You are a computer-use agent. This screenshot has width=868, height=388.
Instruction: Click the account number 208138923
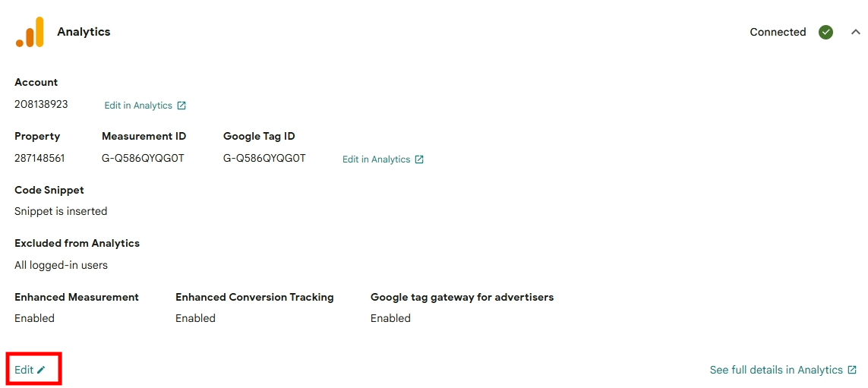[41, 104]
